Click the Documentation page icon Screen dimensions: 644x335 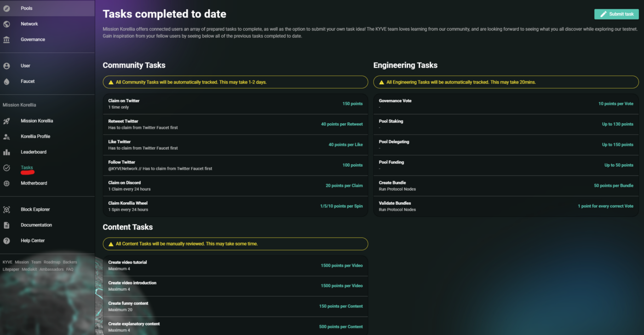pyautogui.click(x=6, y=225)
